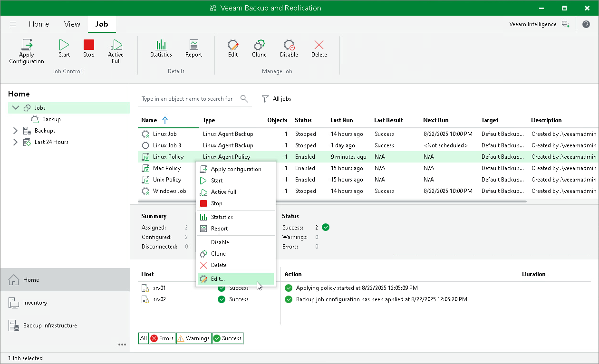Choose Delete in the context menu

point(236,265)
